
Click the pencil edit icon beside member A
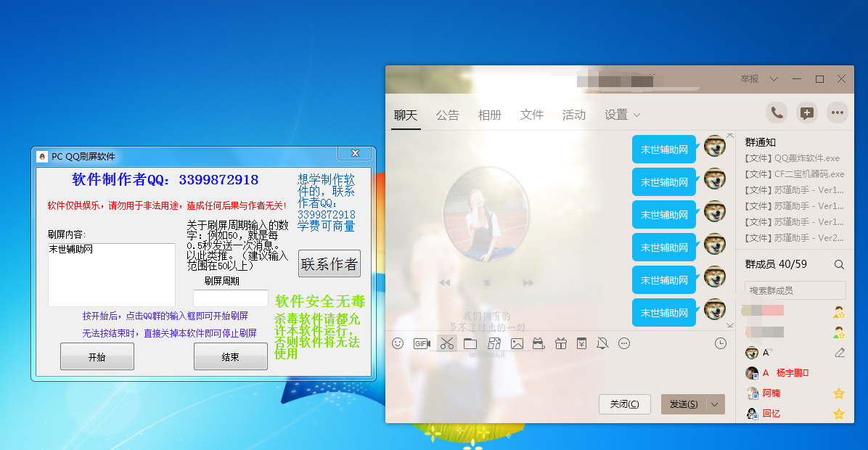(x=840, y=353)
